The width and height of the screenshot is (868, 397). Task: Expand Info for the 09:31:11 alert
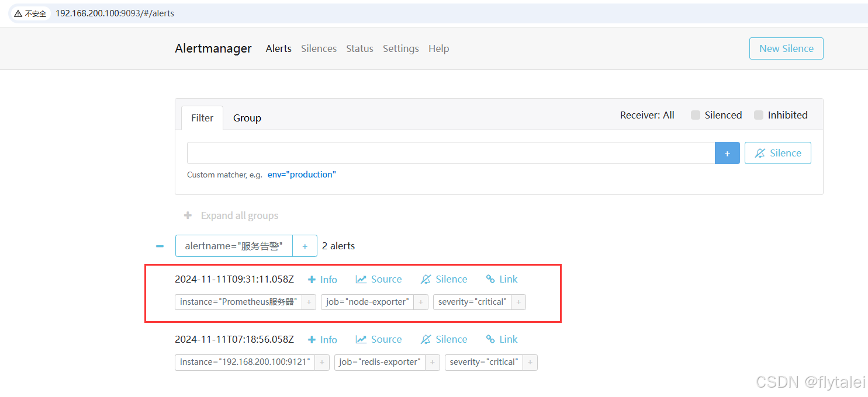click(x=323, y=279)
